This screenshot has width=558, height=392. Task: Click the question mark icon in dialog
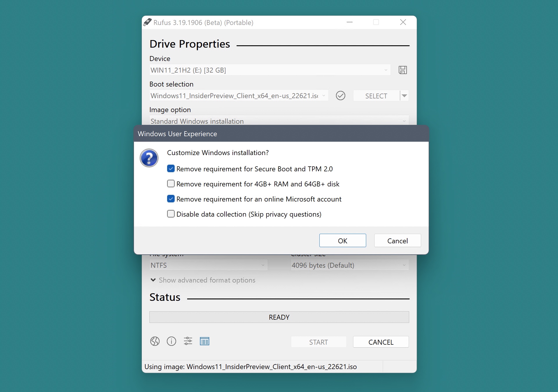point(149,157)
